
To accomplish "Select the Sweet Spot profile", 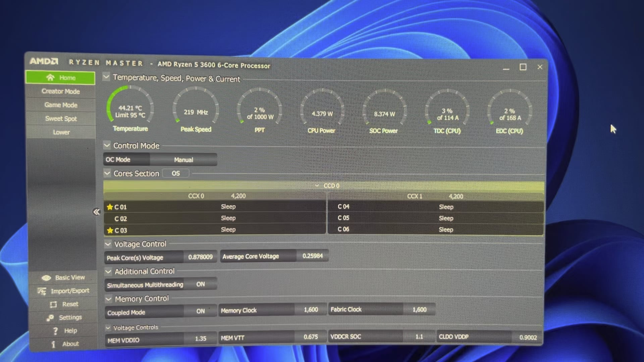I will tap(61, 119).
